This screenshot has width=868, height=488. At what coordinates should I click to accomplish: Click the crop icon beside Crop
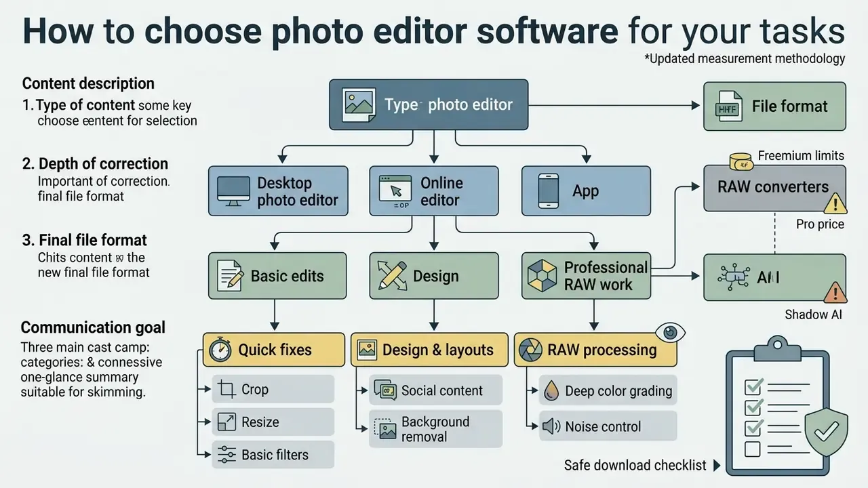[x=226, y=390]
